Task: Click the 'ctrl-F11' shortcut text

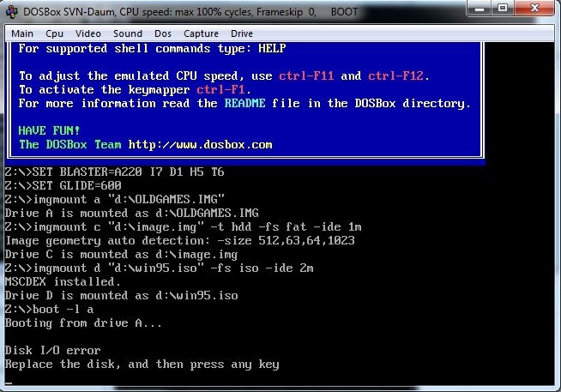Action: [306, 75]
